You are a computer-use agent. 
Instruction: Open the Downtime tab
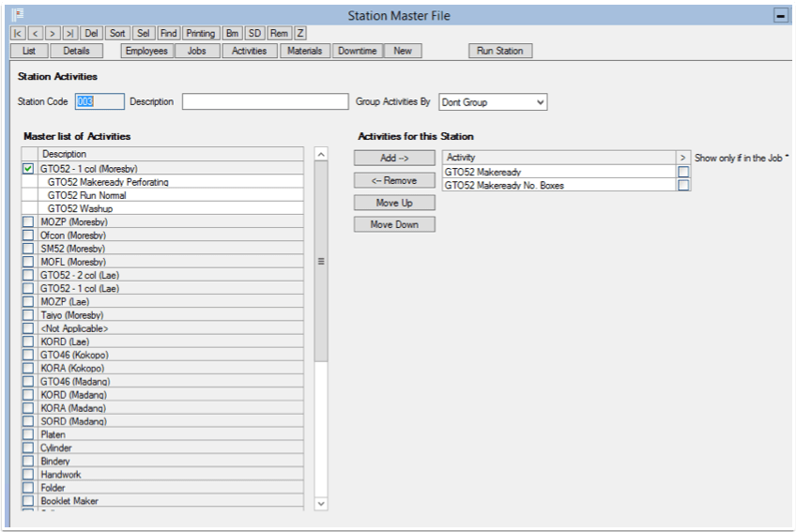tap(358, 51)
